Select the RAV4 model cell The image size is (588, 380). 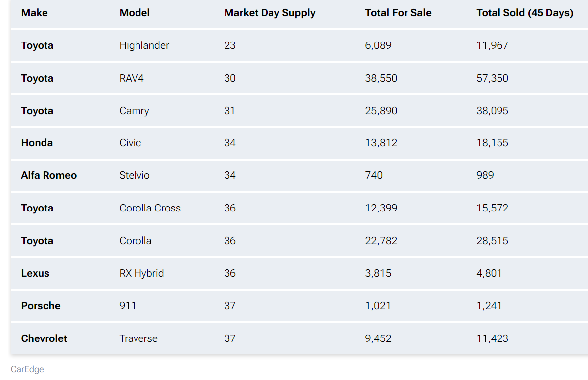132,78
